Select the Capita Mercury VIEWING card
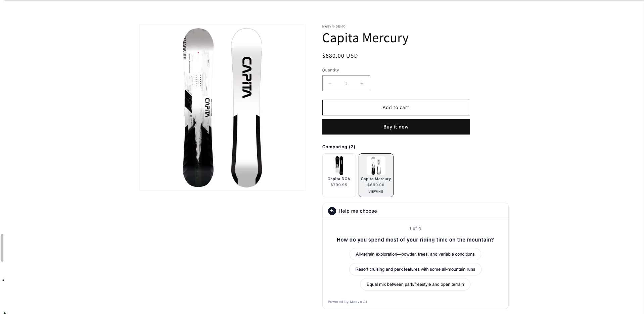644x314 pixels. (376, 175)
